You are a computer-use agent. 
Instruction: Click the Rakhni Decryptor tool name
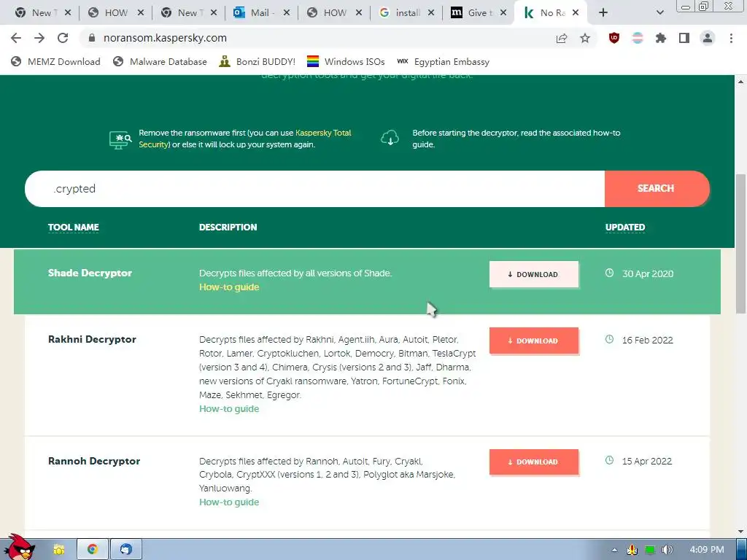pyautogui.click(x=92, y=340)
